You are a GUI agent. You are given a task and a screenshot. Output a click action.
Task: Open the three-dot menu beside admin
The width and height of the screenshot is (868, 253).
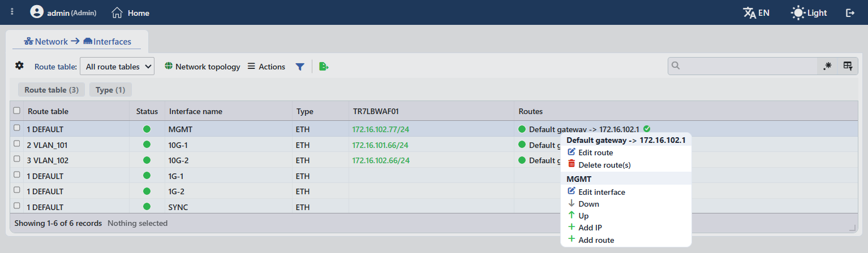[12, 12]
